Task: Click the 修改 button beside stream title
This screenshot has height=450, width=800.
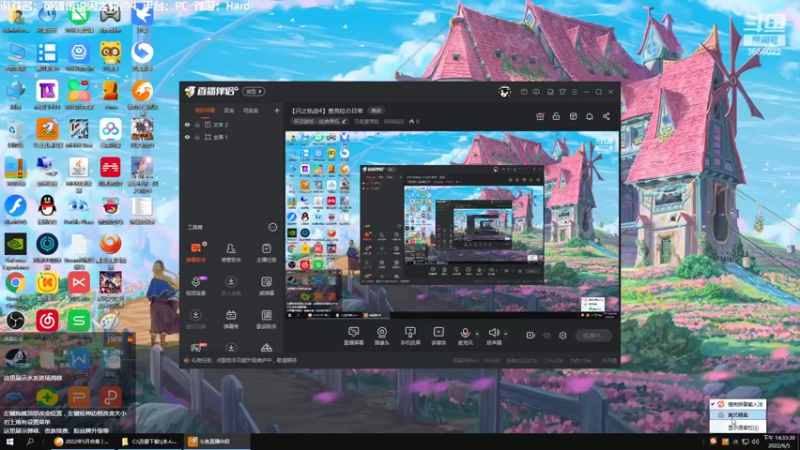Action: coord(376,111)
